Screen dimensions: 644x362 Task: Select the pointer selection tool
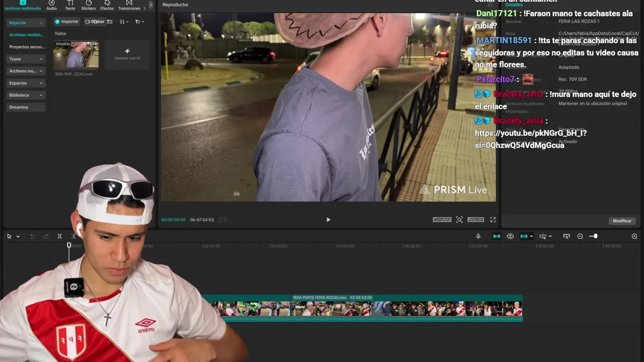(9, 236)
